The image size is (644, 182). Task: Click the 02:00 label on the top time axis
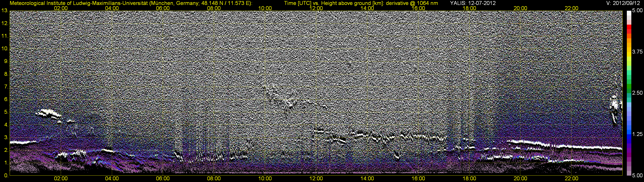tap(61, 8)
